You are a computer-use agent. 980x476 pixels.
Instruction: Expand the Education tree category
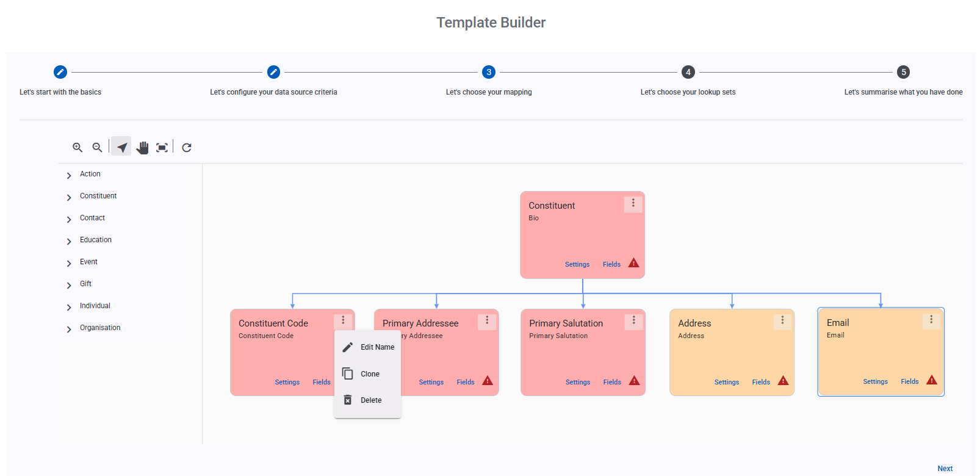tap(69, 241)
